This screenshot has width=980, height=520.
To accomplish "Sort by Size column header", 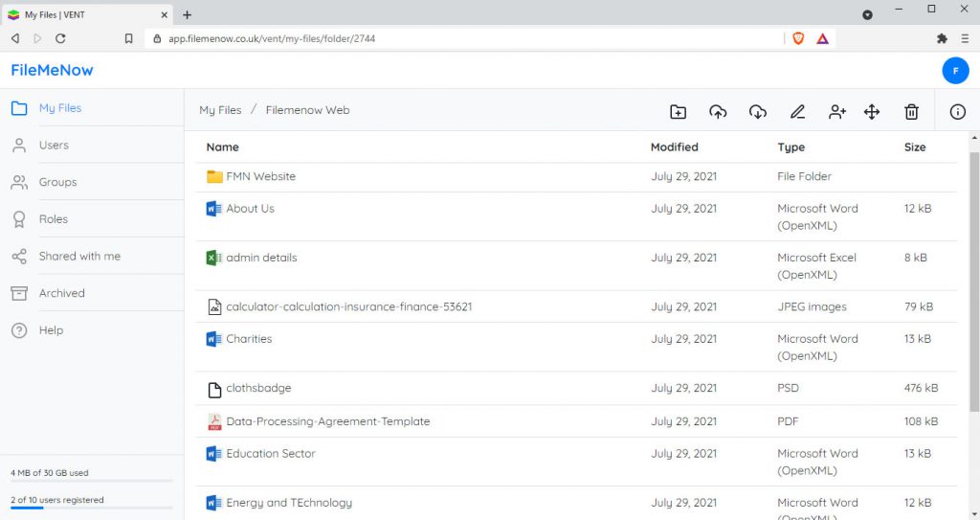I will click(915, 147).
